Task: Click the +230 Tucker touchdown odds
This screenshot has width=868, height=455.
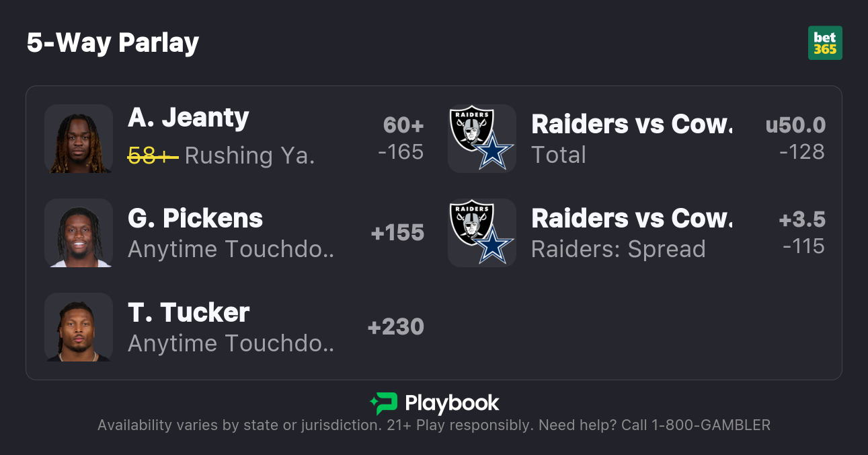Action: [396, 327]
